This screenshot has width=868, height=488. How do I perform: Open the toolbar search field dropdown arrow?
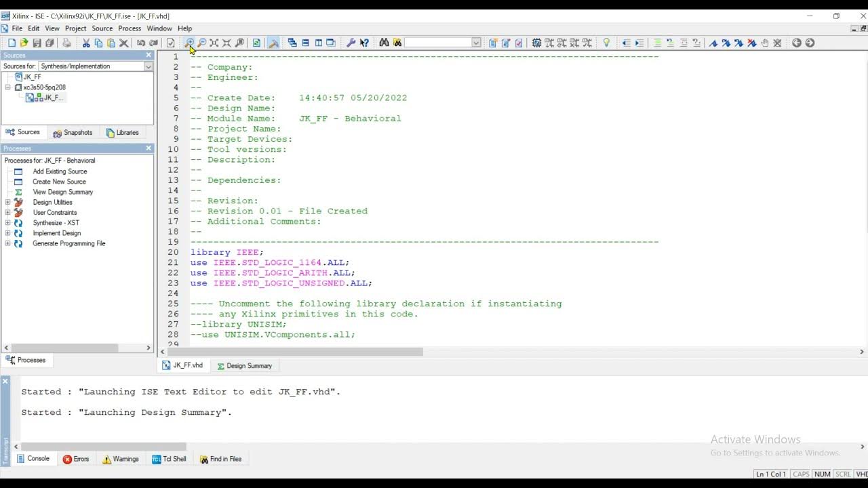[x=476, y=43]
